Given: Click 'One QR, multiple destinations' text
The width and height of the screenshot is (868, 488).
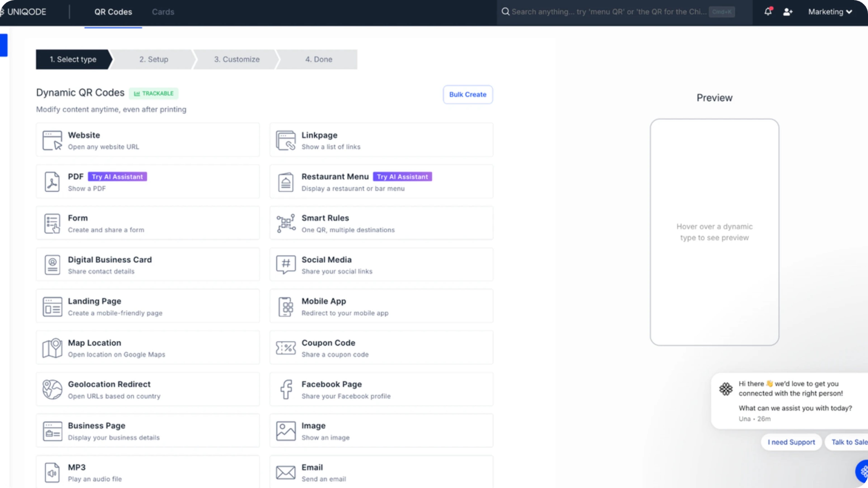Looking at the screenshot, I should pyautogui.click(x=348, y=230).
